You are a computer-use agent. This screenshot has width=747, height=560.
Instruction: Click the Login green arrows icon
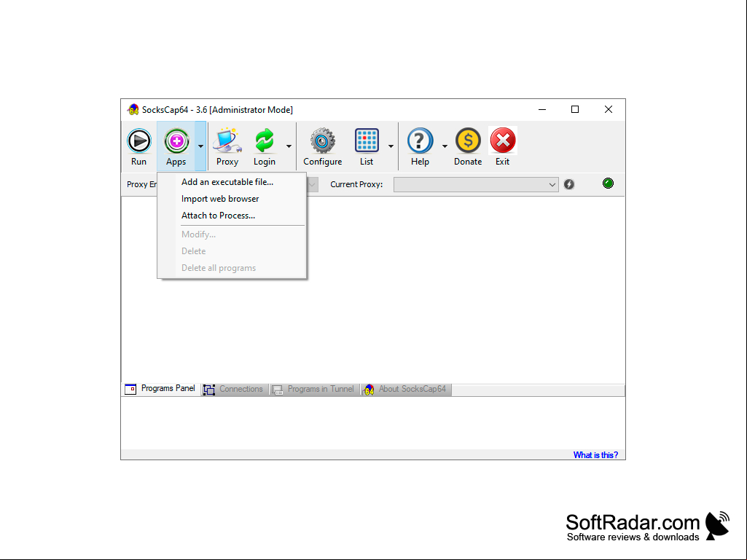265,141
